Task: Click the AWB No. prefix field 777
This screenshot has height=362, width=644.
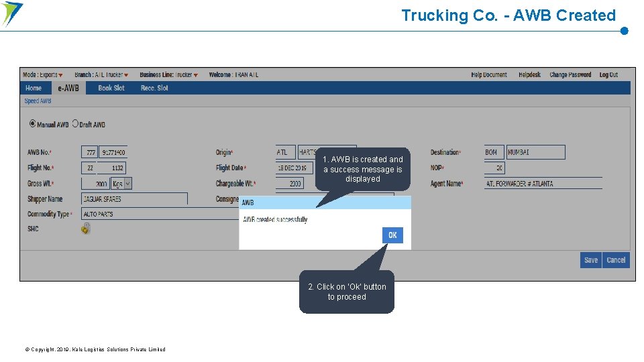Action: click(89, 152)
